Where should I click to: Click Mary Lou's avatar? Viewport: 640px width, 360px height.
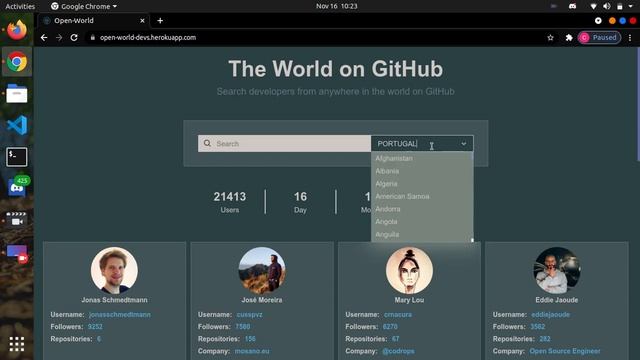pos(409,270)
